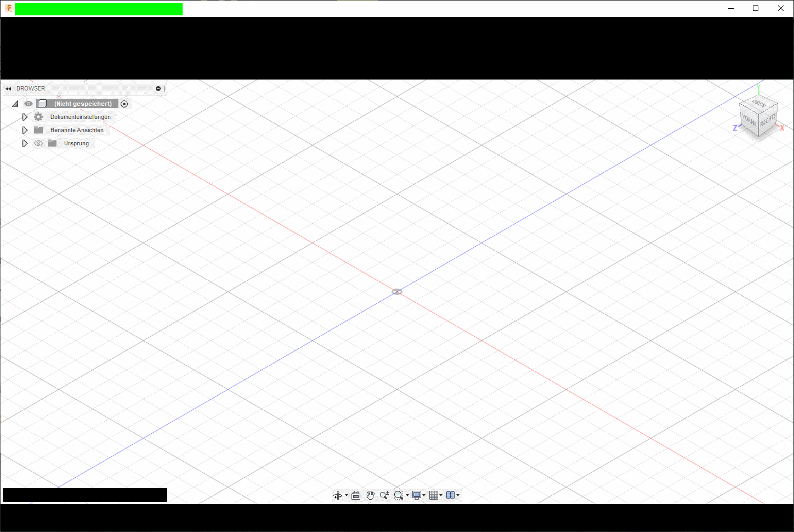This screenshot has width=794, height=532.
Task: Show the hidden Ursprung folder via eye
Action: [38, 143]
